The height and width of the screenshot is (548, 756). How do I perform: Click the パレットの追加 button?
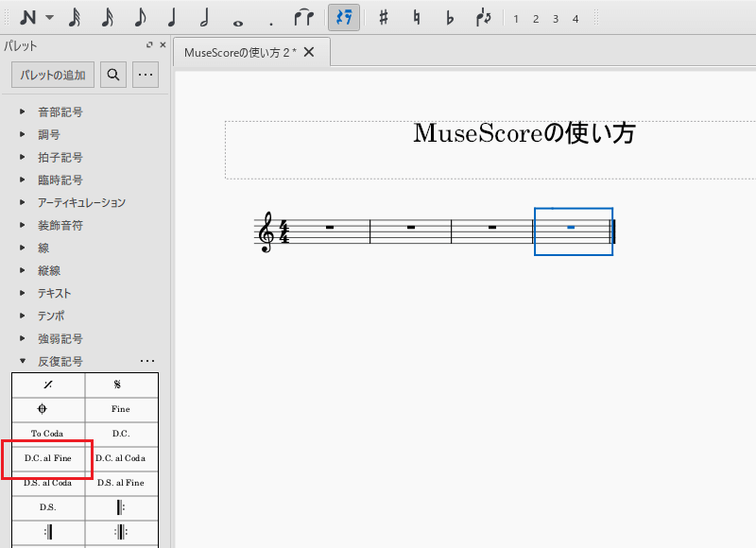pos(53,76)
